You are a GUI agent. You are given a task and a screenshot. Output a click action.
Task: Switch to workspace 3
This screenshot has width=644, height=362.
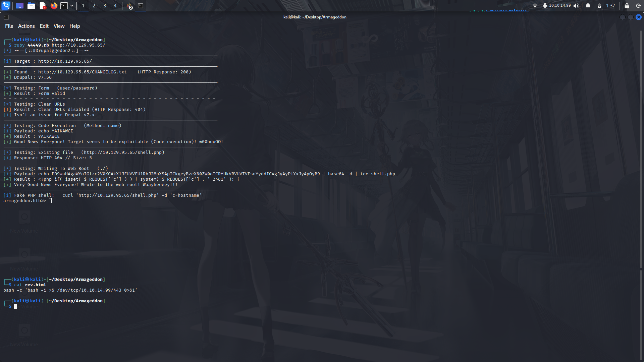pos(105,6)
